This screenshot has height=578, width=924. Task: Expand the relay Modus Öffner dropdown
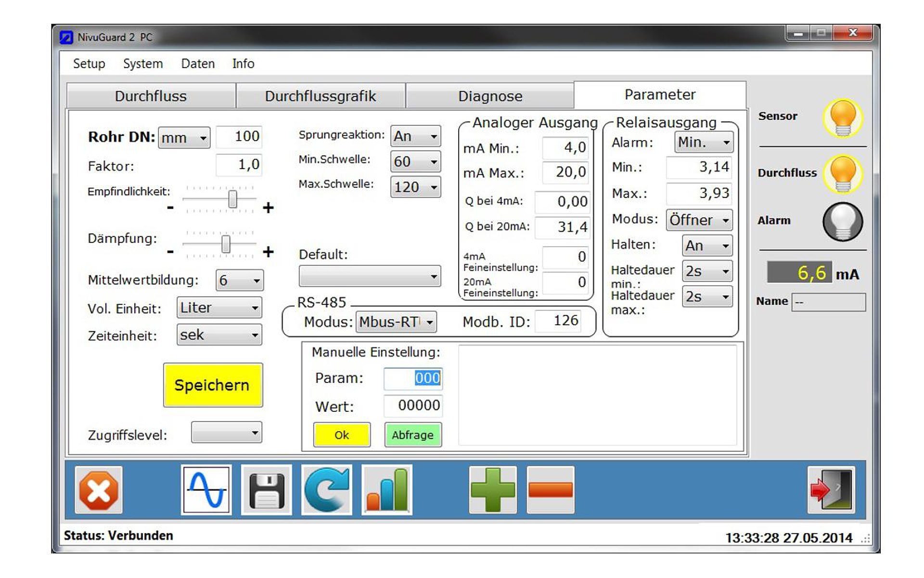click(x=699, y=220)
